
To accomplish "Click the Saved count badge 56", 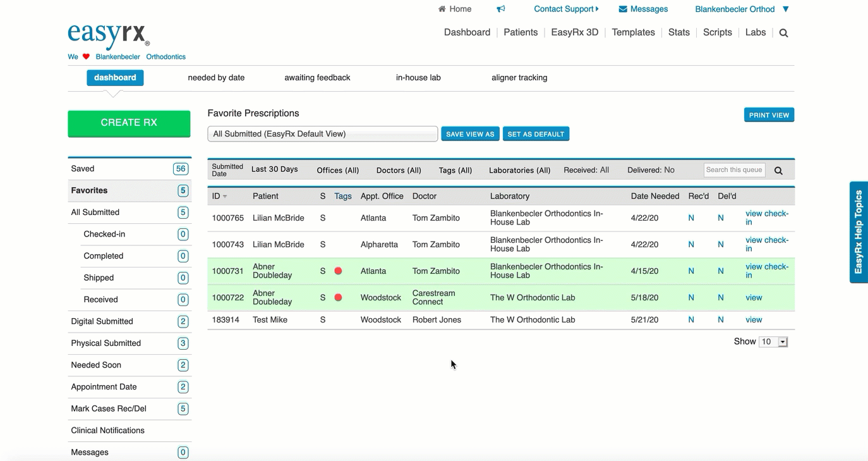I will click(x=181, y=169).
